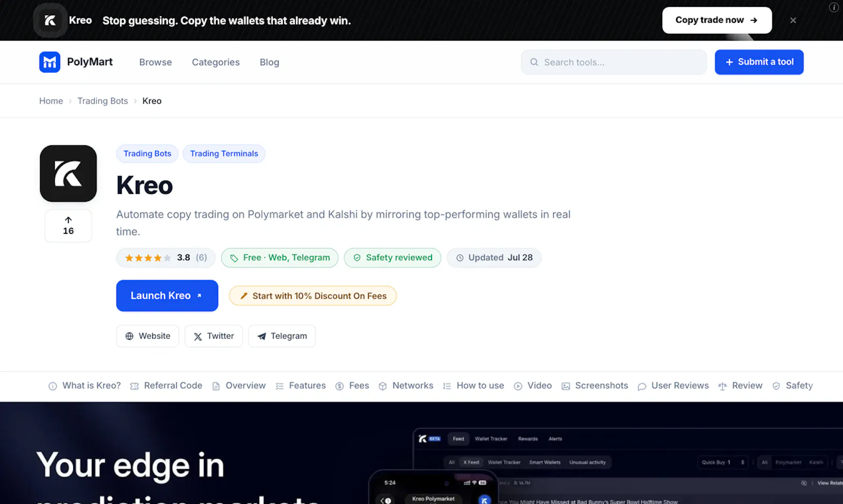The width and height of the screenshot is (843, 504).
Task: Go to PolyMart home via brand name
Action: click(90, 62)
